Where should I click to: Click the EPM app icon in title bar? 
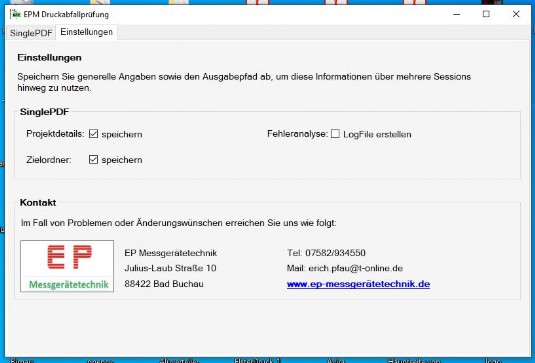(15, 14)
